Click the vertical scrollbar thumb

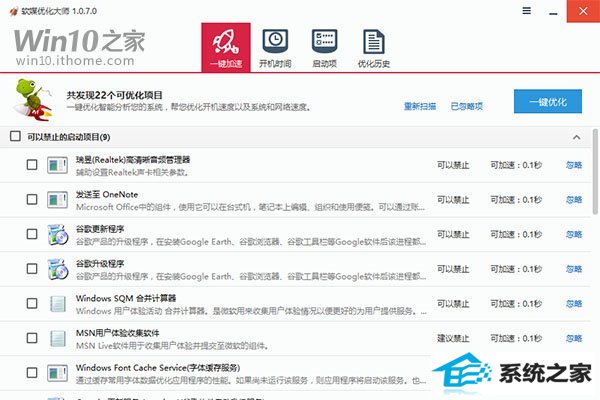pyautogui.click(x=595, y=171)
